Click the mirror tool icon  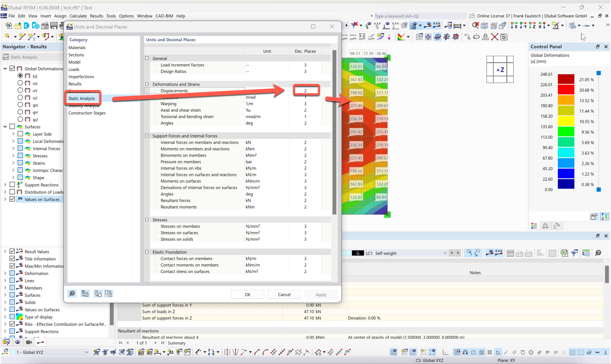(485, 37)
